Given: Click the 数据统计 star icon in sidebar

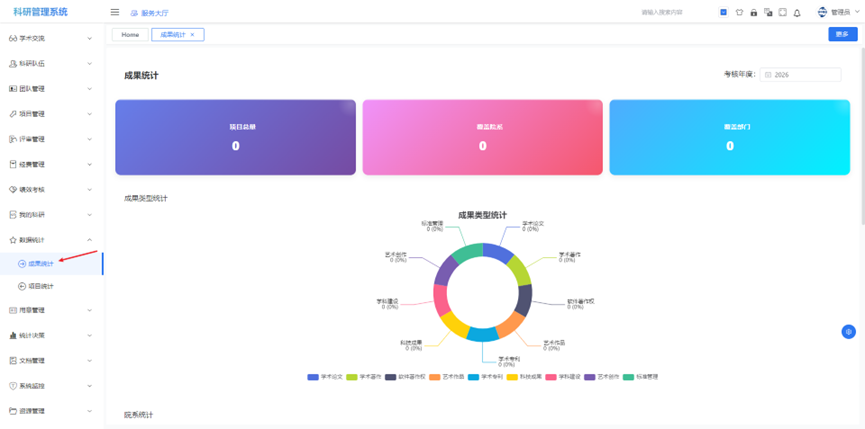Looking at the screenshot, I should [13, 240].
